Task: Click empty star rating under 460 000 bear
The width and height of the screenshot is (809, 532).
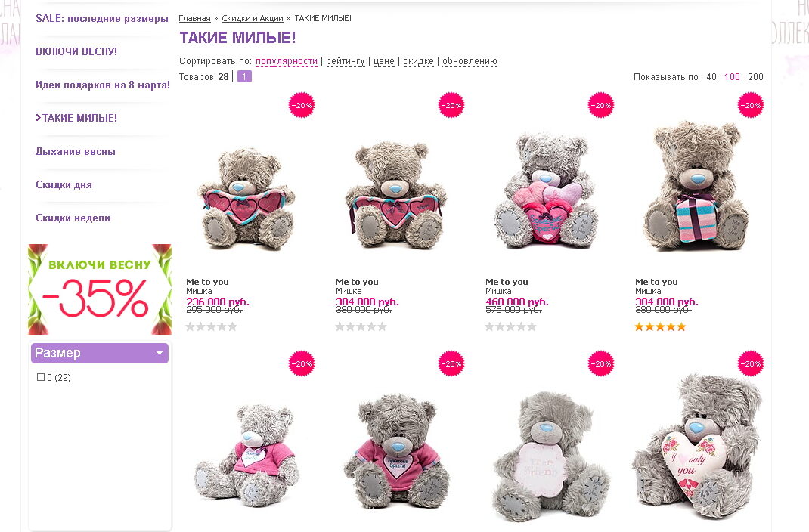Action: 510,327
